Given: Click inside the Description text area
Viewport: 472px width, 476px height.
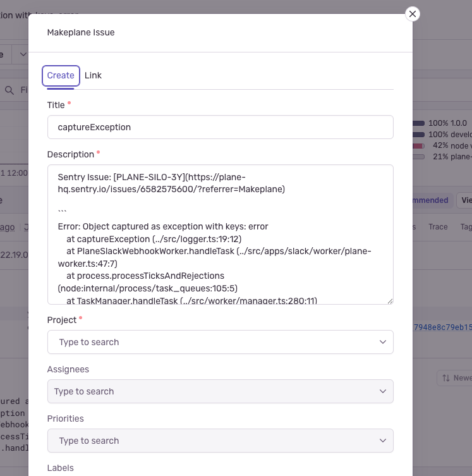Looking at the screenshot, I should [x=221, y=235].
